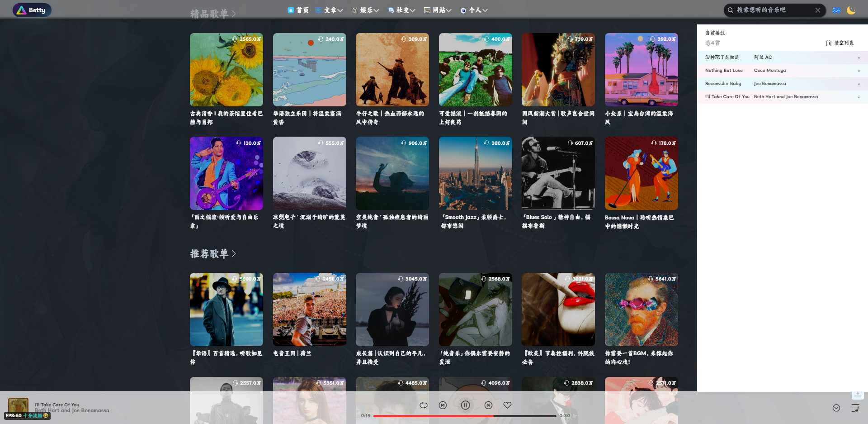The image size is (868, 424).
Task: Open the 可爱摇滚 playlist title
Action: (473, 118)
